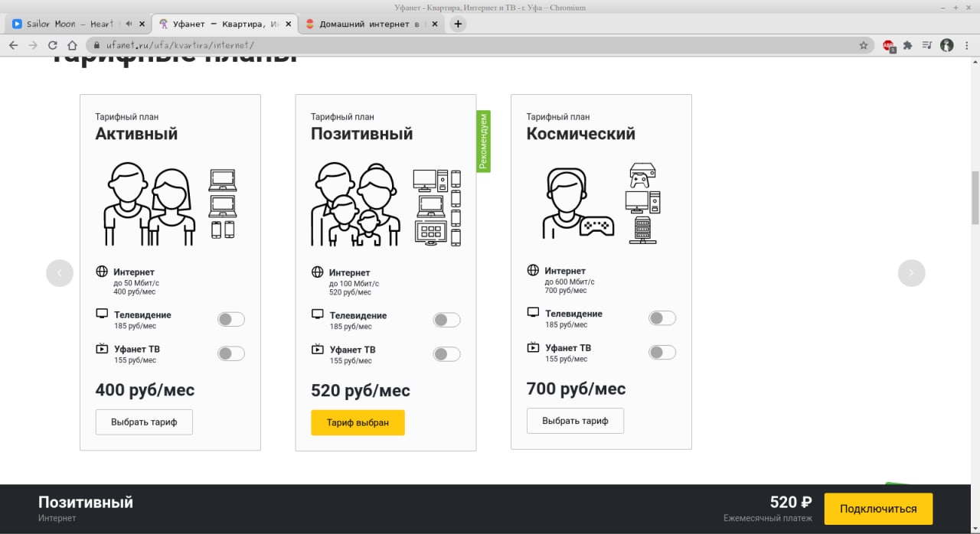Click Ежемесячный платеж label in bottom bar
Image resolution: width=980 pixels, height=534 pixels.
pos(767,519)
